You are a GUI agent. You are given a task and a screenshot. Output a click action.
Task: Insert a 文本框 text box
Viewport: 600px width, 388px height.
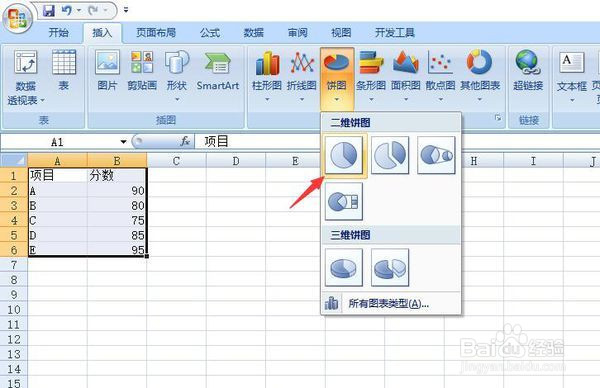[x=572, y=75]
